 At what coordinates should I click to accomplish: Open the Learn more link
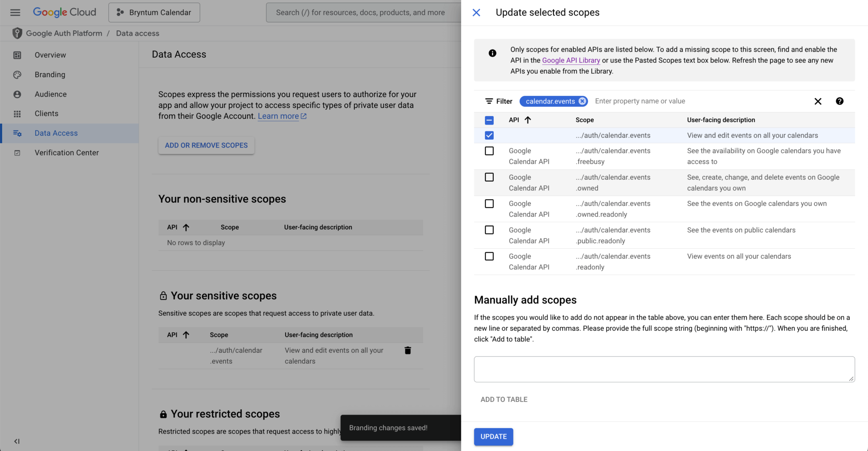coord(282,116)
